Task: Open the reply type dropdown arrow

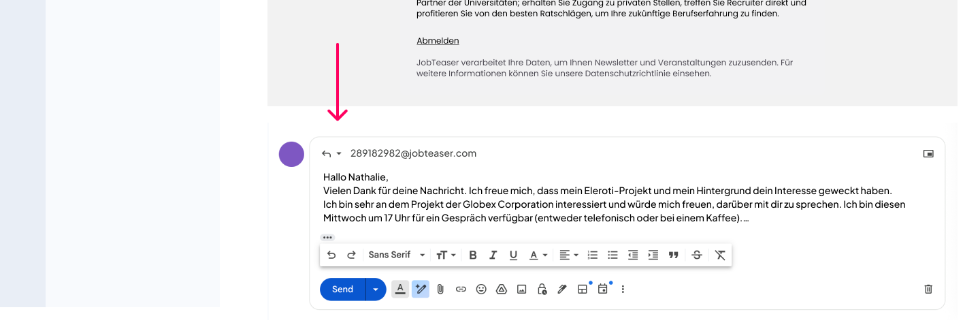Action: pos(339,154)
